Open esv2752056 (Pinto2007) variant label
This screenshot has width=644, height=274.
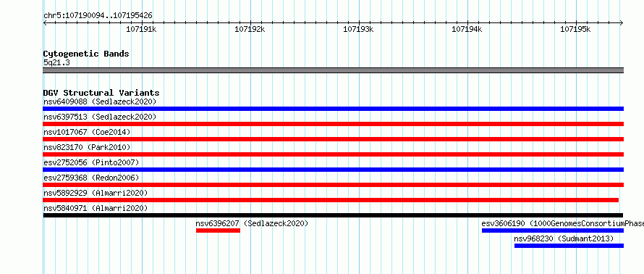pyautogui.click(x=91, y=162)
